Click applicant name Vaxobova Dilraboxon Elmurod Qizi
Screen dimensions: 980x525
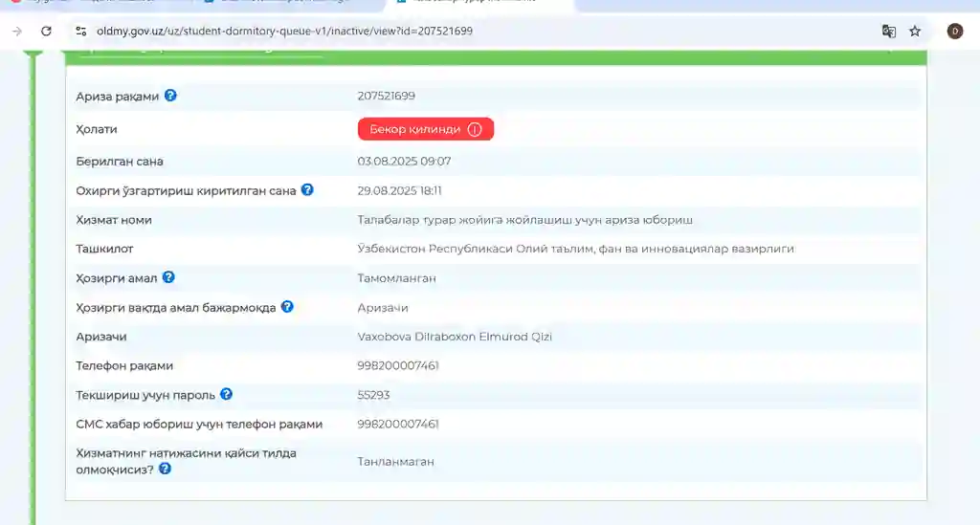pos(455,337)
